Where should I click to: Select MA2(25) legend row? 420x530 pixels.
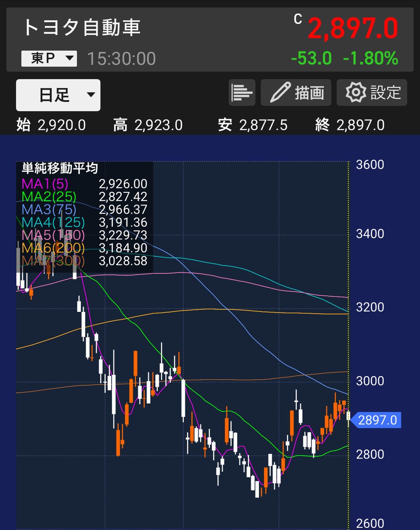(84, 197)
